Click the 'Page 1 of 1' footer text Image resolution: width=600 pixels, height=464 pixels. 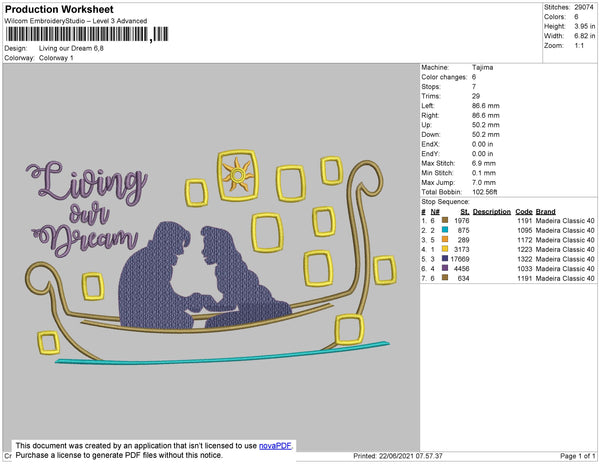click(x=577, y=456)
